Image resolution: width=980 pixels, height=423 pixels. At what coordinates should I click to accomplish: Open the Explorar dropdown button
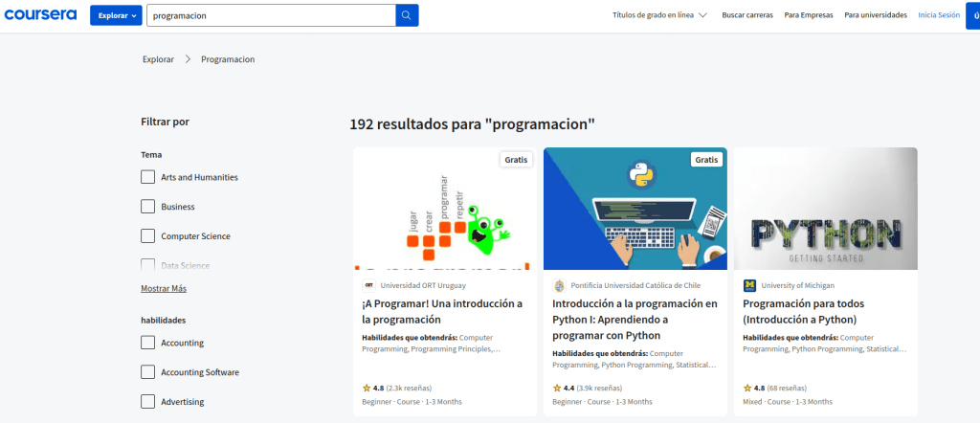point(116,15)
